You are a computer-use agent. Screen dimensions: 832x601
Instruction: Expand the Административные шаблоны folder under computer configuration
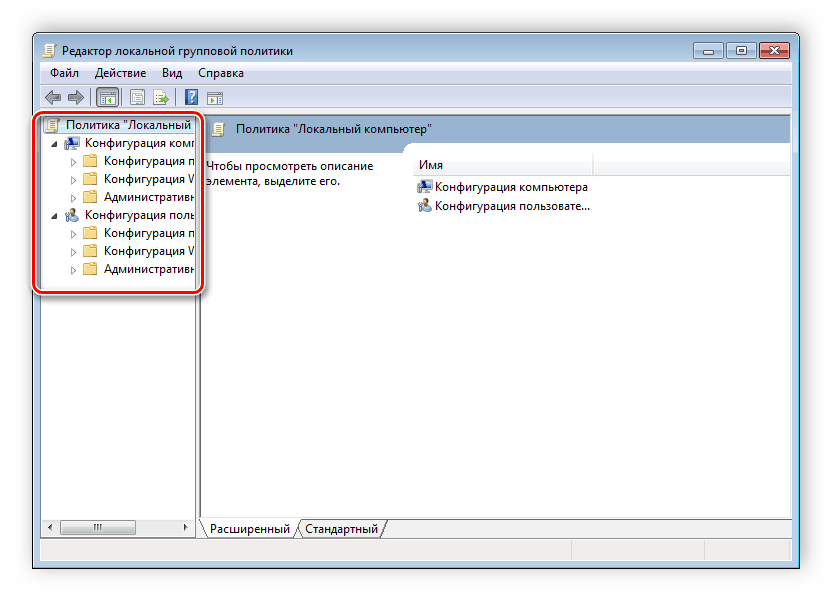tap(73, 198)
